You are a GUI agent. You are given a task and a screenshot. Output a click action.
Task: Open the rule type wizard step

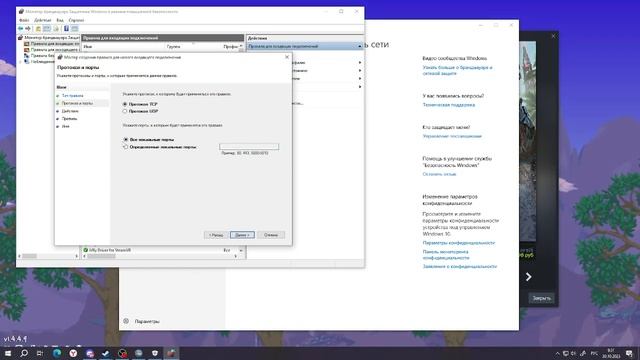point(73,96)
